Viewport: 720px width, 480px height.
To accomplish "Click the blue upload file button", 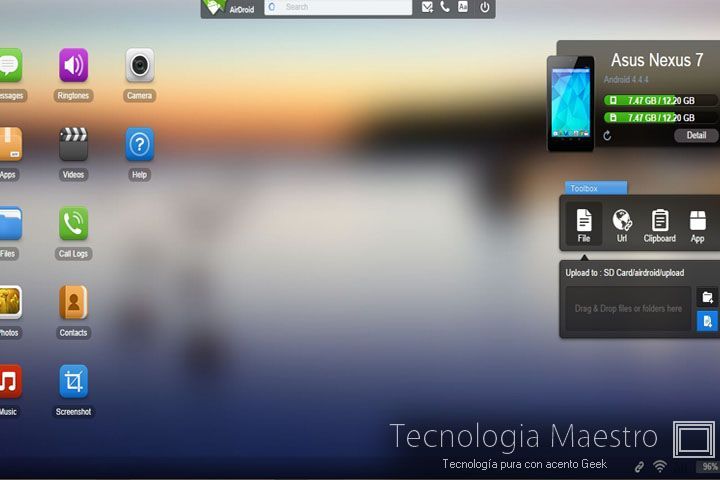I will coord(707,321).
